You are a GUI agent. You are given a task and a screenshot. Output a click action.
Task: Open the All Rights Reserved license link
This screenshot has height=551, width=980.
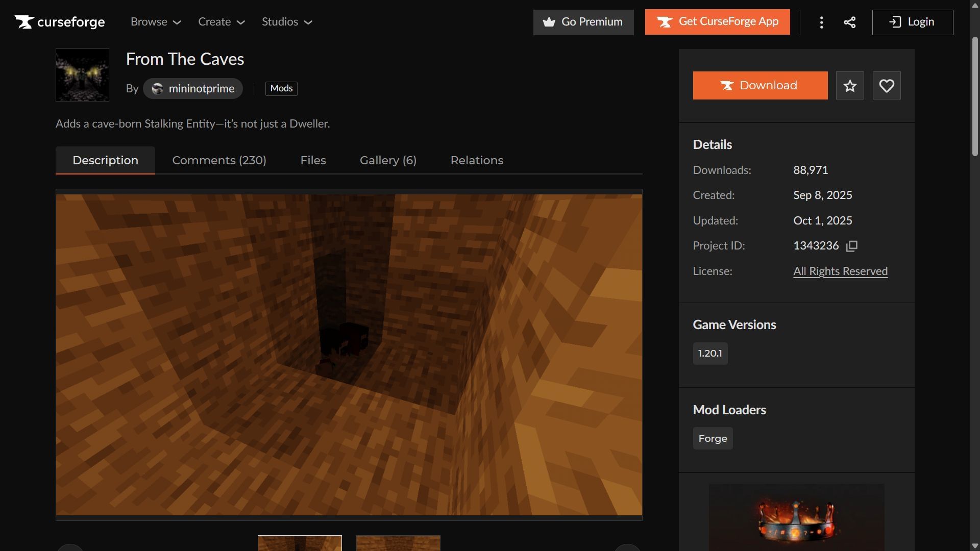[840, 271]
